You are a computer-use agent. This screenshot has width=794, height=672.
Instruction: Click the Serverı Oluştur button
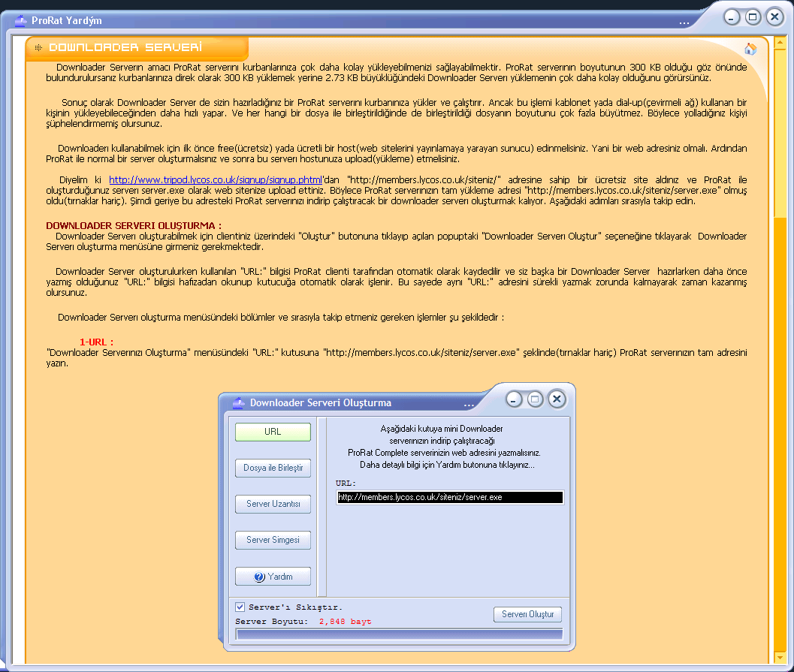click(527, 614)
